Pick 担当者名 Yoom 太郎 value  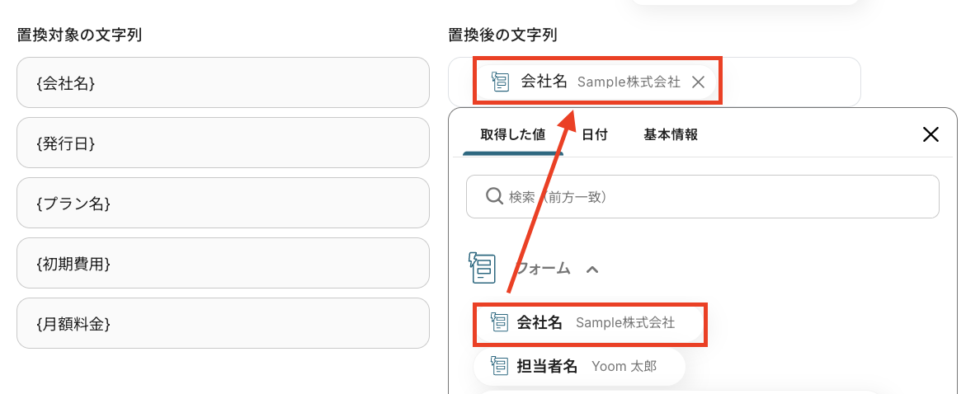point(586,366)
